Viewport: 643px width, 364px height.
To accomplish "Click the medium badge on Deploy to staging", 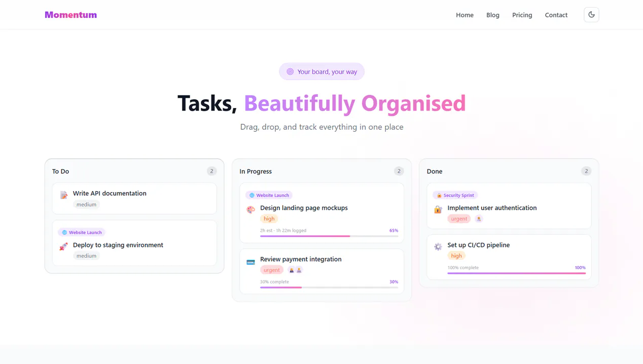I will click(x=86, y=256).
